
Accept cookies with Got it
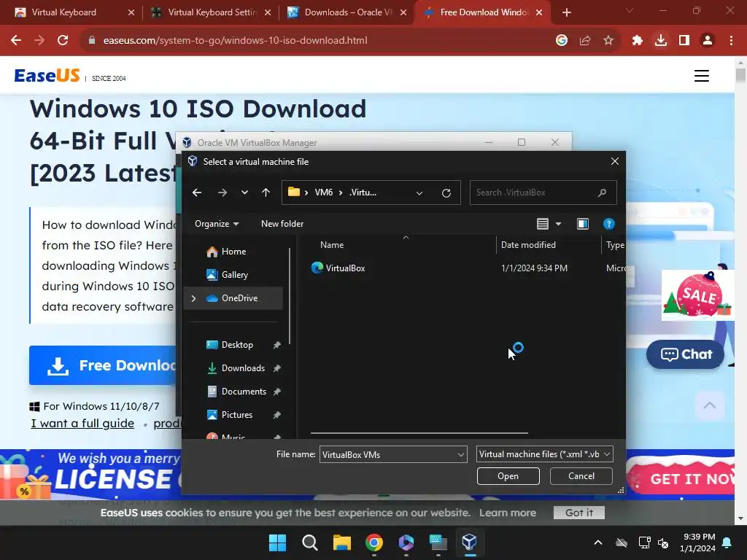click(x=578, y=513)
